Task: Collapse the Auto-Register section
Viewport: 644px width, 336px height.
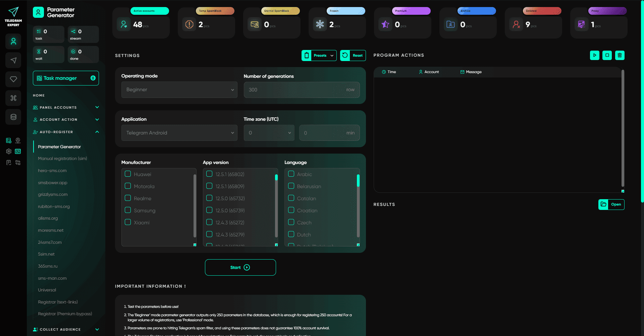Action: 66,132
